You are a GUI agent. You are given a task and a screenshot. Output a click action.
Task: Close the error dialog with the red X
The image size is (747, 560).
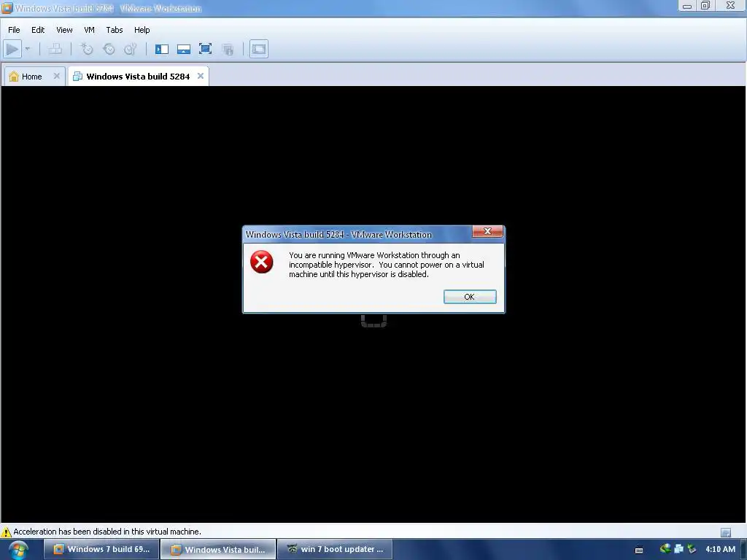(x=487, y=231)
